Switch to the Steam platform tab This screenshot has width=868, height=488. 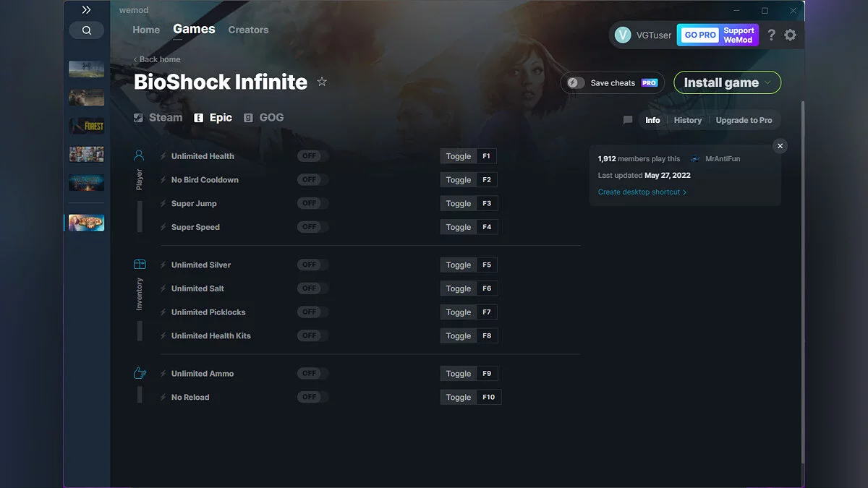pos(158,118)
